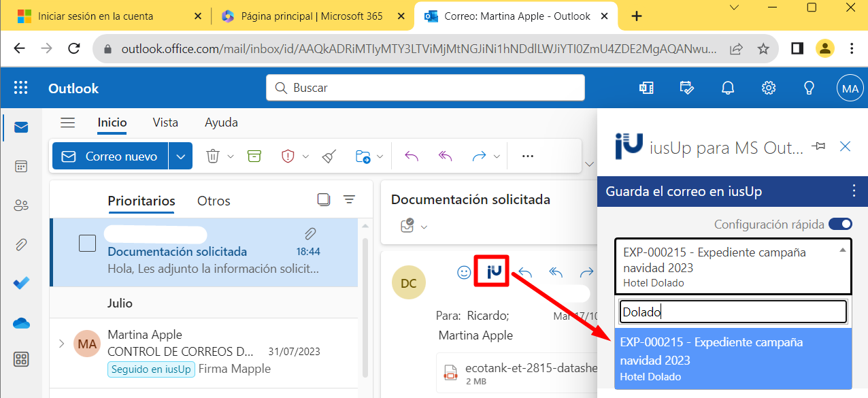Switch to the Vista ribbon tab
The image size is (868, 398).
165,122
